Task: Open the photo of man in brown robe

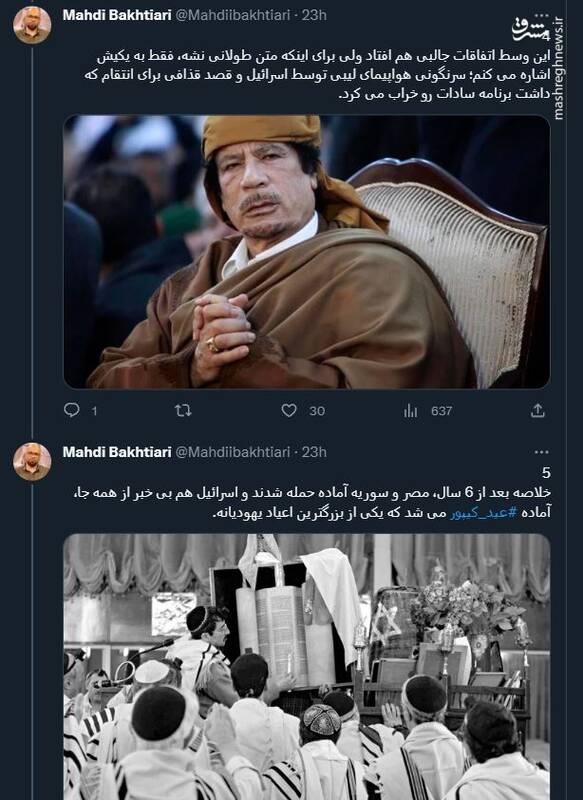Action: pos(307,252)
